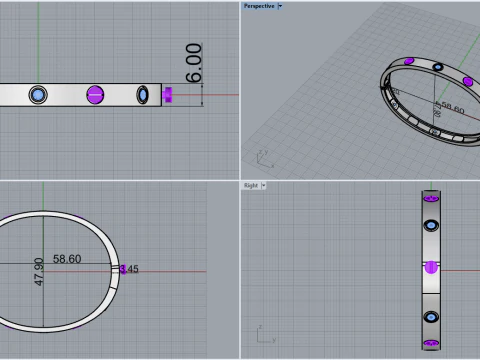Select the 47.90 vertical dimension text
This screenshot has height=360, width=480.
point(39,272)
